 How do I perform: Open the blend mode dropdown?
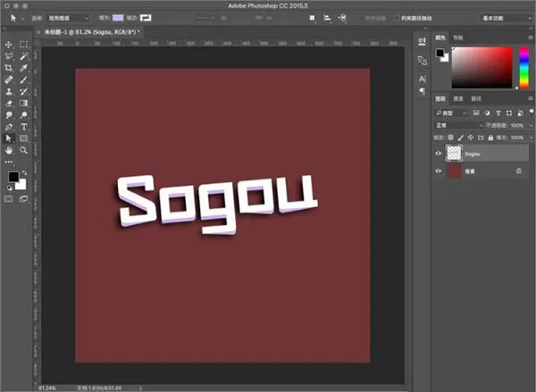[458, 125]
